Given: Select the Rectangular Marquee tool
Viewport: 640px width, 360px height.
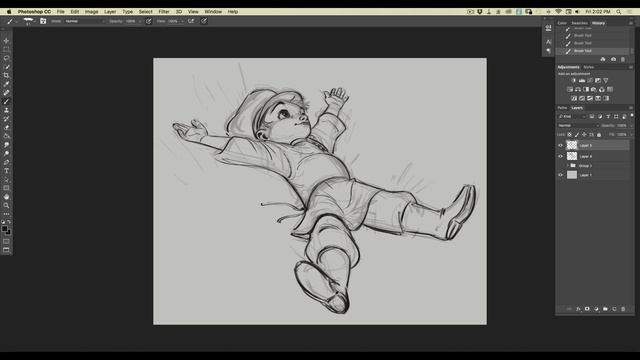Looking at the screenshot, I should 6,49.
